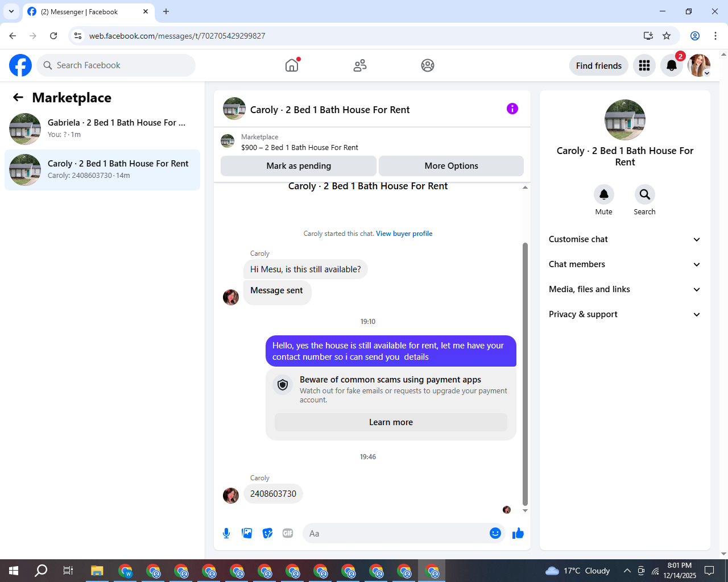Viewport: 728px width, 582px height.
Task: Open Chrome profile icon
Action: pos(695,36)
